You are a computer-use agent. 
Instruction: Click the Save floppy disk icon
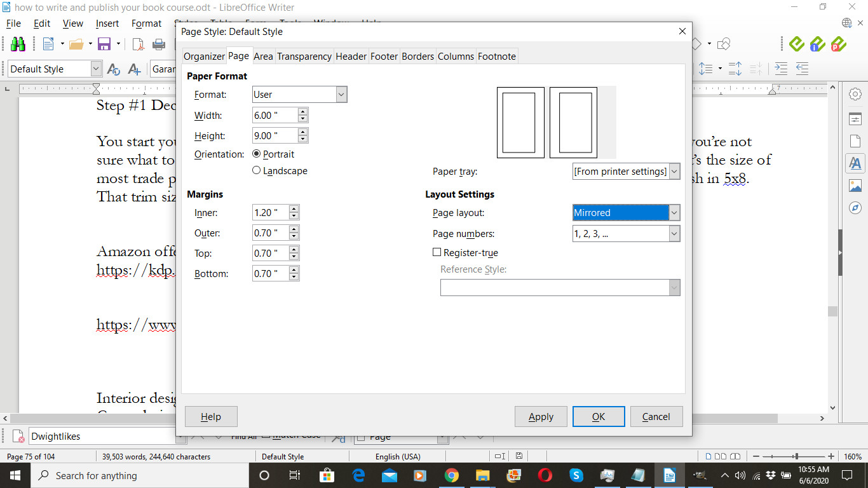click(x=104, y=44)
